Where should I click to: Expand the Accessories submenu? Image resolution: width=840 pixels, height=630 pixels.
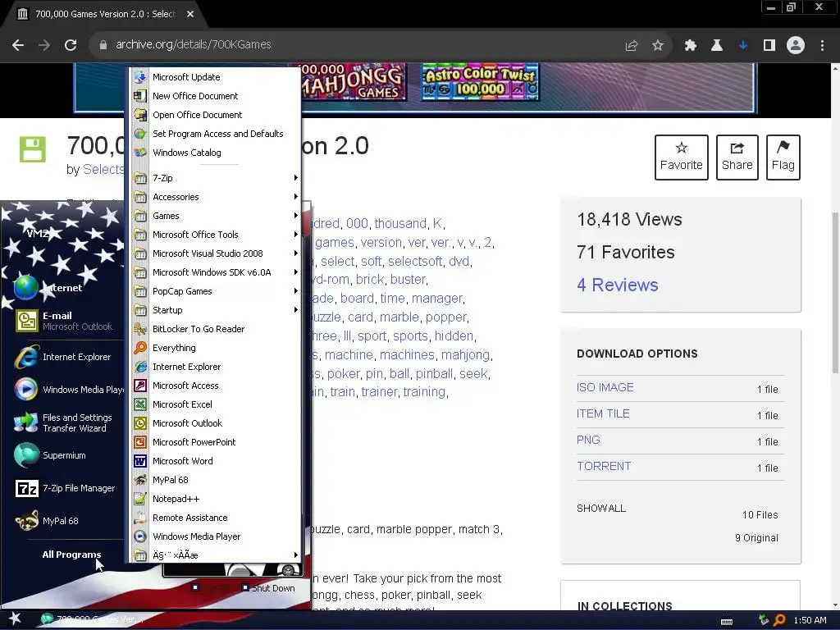[216, 197]
